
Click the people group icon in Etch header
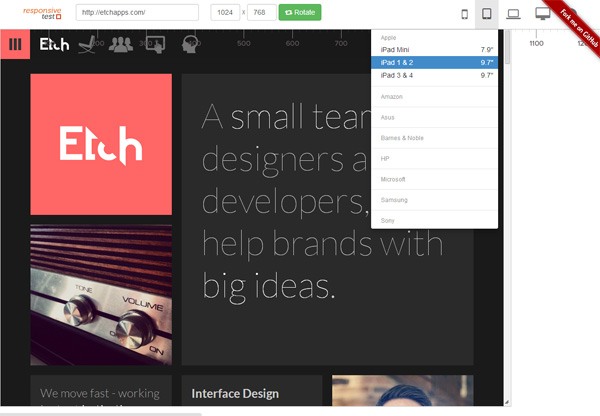coord(121,44)
